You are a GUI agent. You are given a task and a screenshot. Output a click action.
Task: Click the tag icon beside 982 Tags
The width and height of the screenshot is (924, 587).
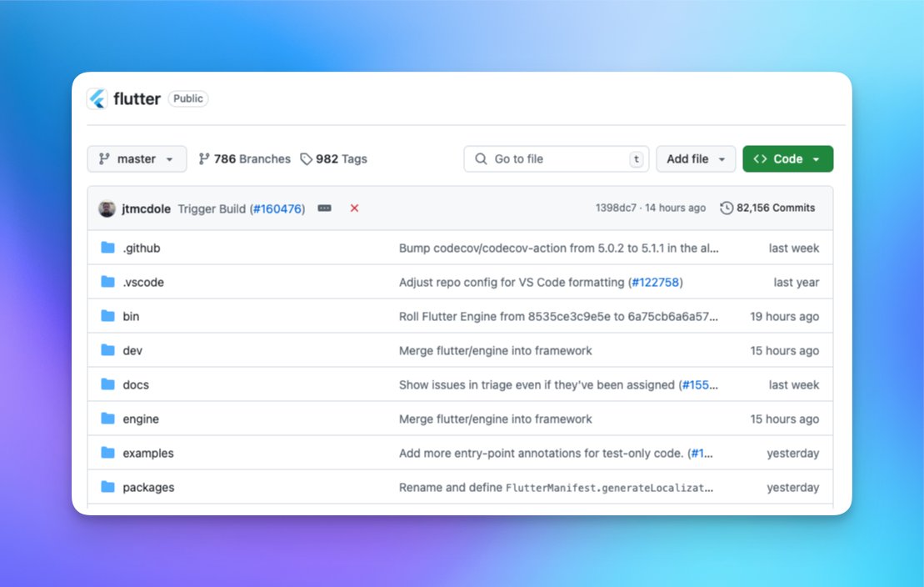(x=306, y=158)
